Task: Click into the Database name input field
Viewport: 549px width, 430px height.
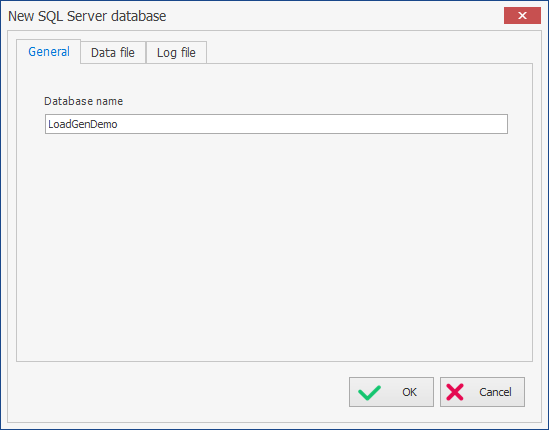Action: tap(276, 124)
